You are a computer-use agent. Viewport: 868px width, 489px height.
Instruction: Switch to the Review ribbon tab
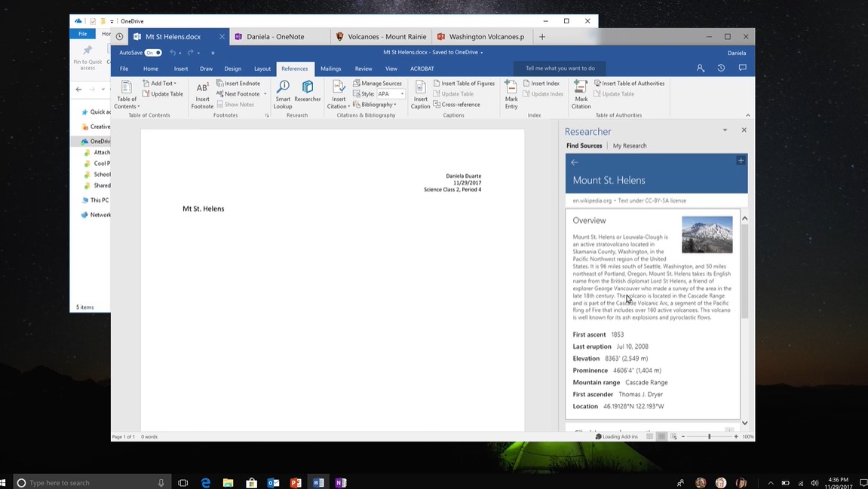363,69
